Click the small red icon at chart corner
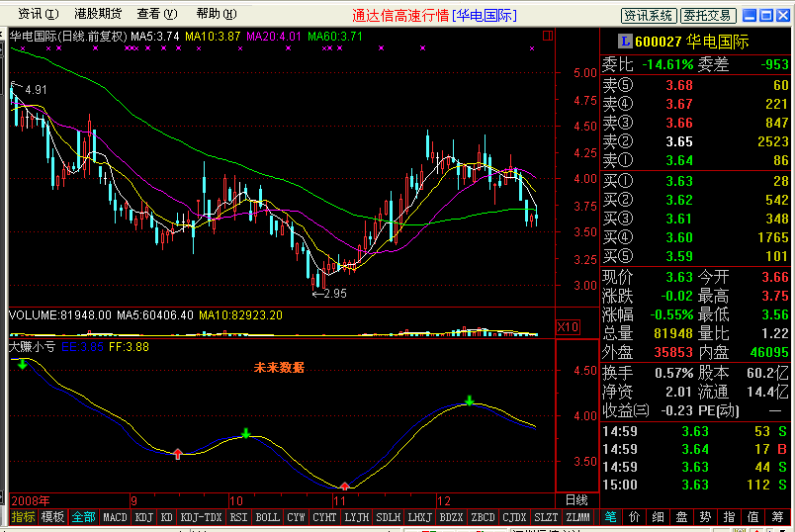 (548, 36)
